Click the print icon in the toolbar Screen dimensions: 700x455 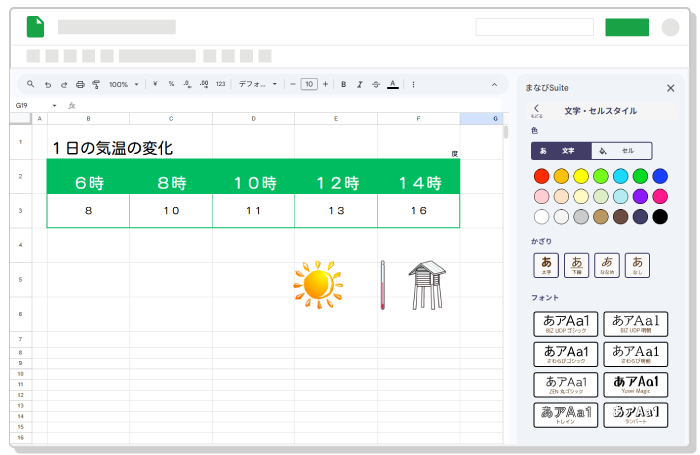pyautogui.click(x=80, y=84)
